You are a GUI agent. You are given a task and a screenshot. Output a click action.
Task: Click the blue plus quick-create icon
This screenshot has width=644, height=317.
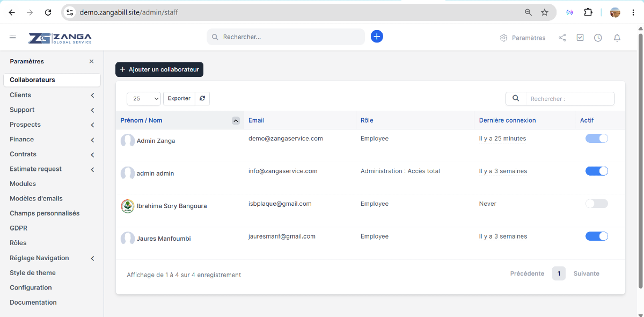pos(377,37)
